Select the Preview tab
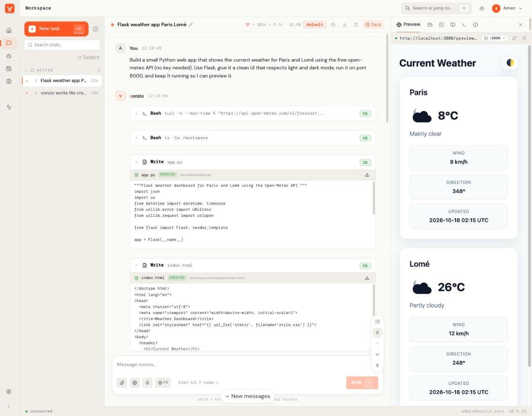Viewport: 532px width, 416px height. coord(408,25)
